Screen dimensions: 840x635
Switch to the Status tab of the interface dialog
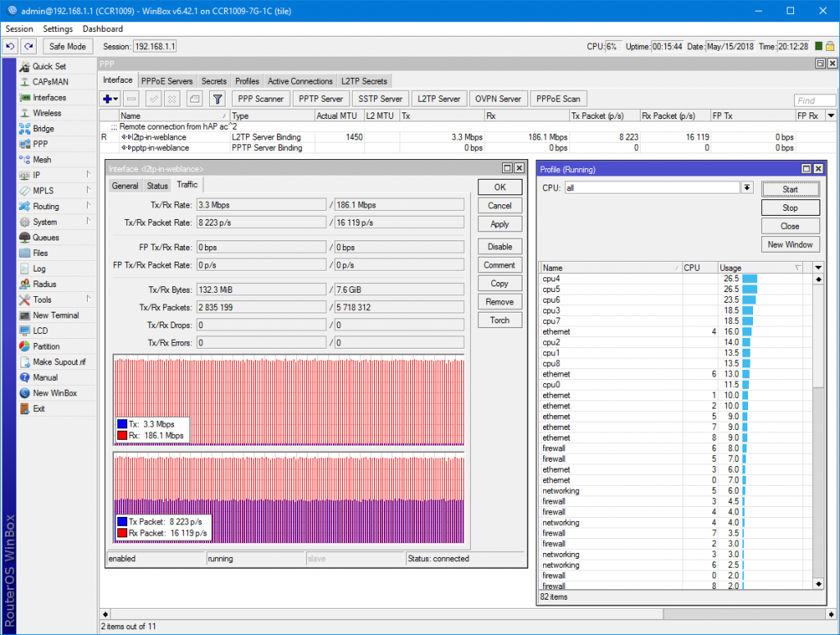(x=157, y=185)
